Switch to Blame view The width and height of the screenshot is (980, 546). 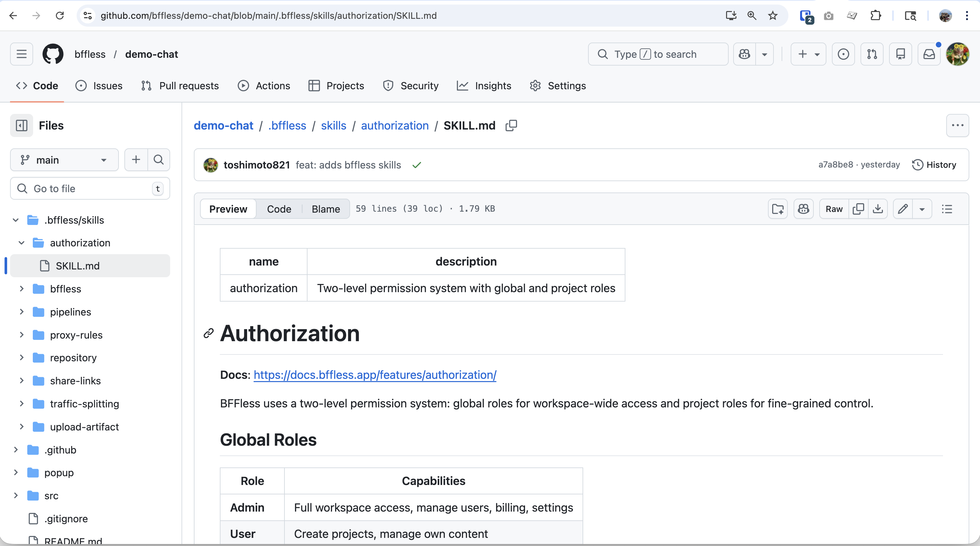[x=326, y=209]
